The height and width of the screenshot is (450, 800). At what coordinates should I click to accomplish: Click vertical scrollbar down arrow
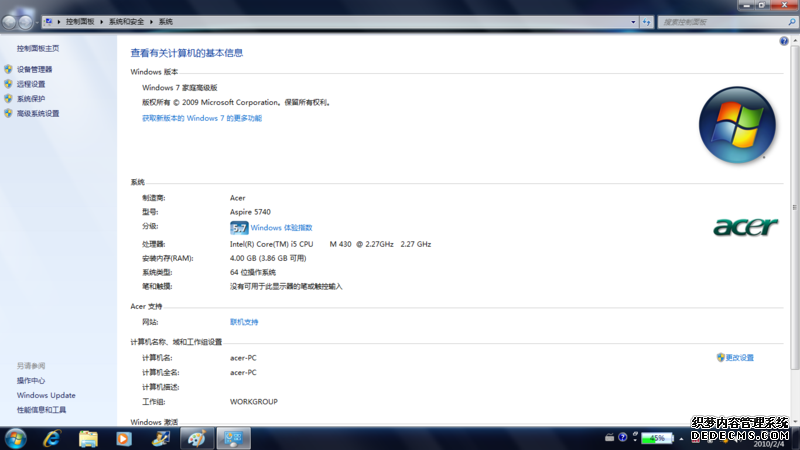[x=795, y=422]
